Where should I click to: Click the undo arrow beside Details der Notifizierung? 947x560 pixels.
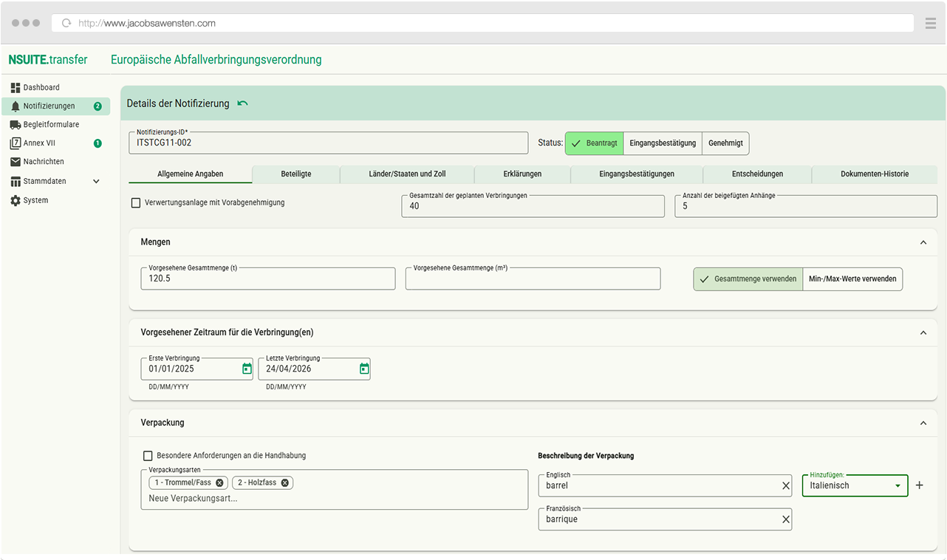(242, 103)
